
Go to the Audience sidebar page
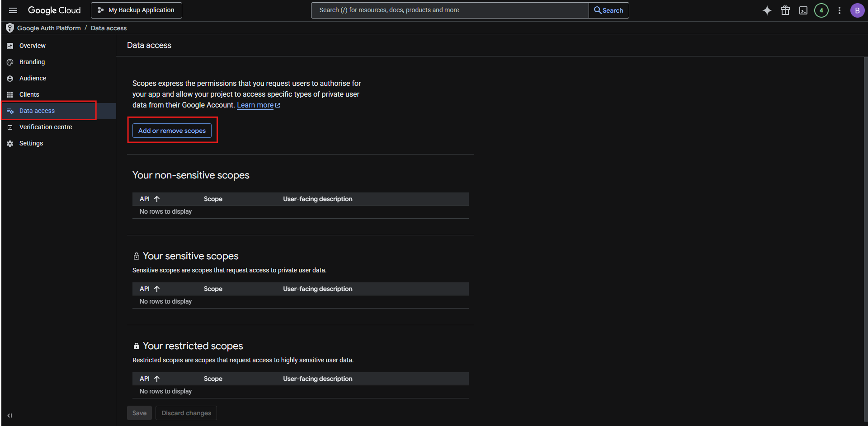58,78
